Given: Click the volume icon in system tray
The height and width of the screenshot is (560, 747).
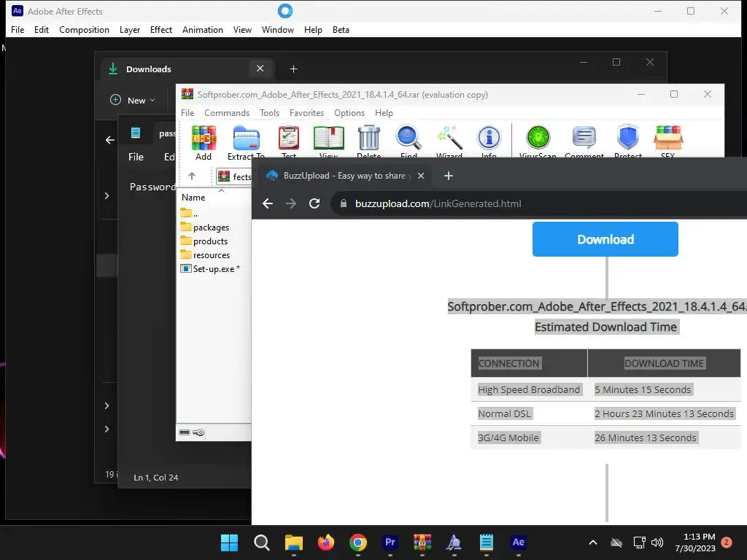Looking at the screenshot, I should click(x=657, y=542).
